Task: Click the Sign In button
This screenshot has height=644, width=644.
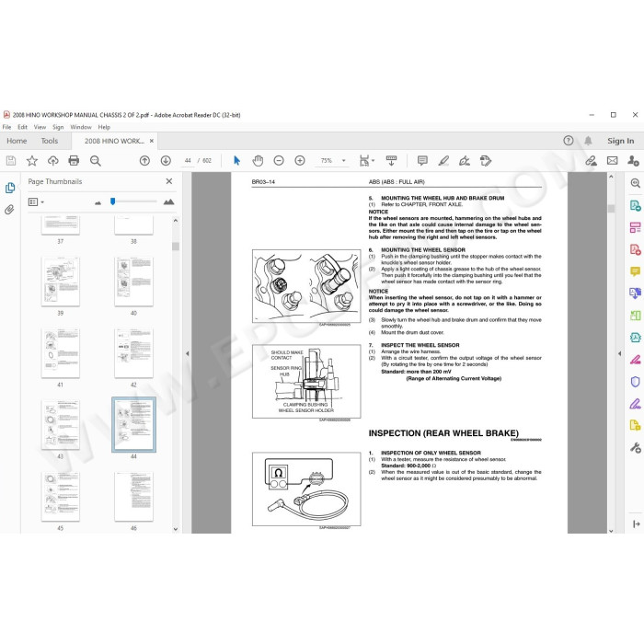Action: point(621,141)
